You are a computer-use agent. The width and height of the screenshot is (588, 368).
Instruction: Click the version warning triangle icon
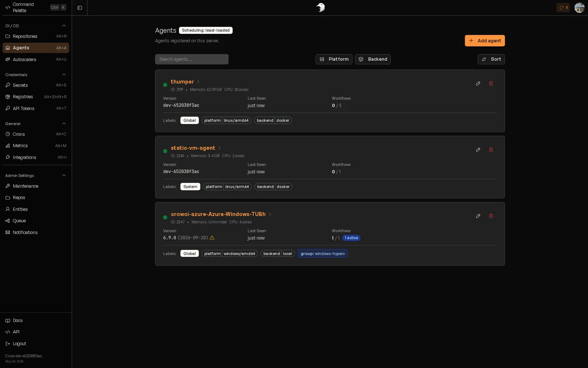point(212,238)
